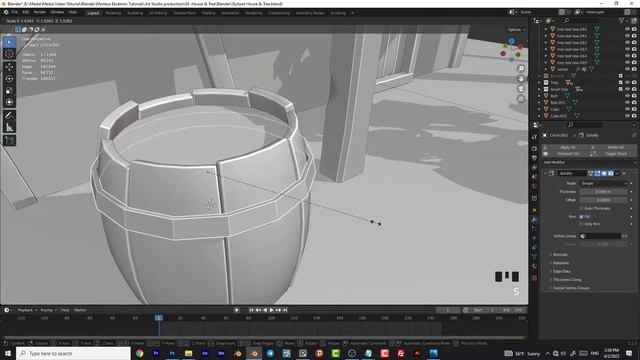Click the Blender logo menu icon
640x360 pixels.
point(6,13)
